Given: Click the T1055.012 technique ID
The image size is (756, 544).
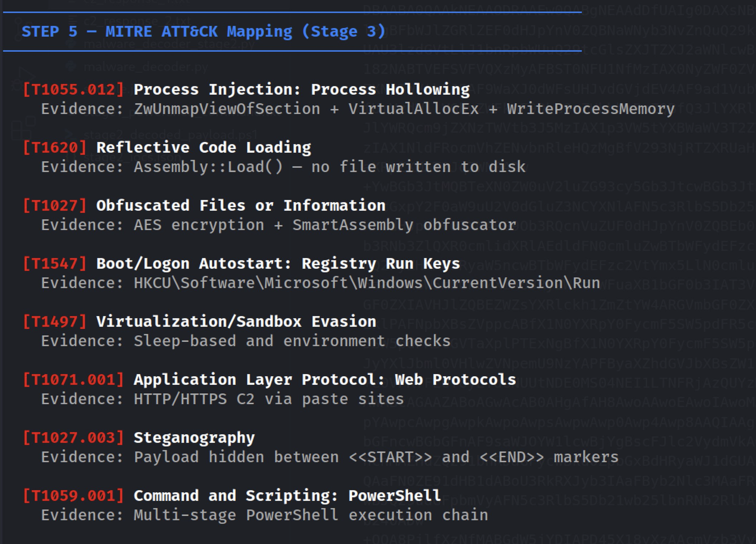Looking at the screenshot, I should click(73, 90).
